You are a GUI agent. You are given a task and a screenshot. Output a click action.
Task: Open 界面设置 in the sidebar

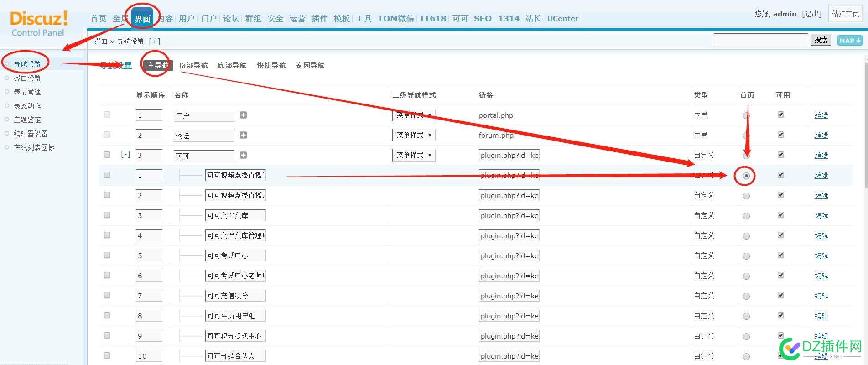[x=27, y=78]
